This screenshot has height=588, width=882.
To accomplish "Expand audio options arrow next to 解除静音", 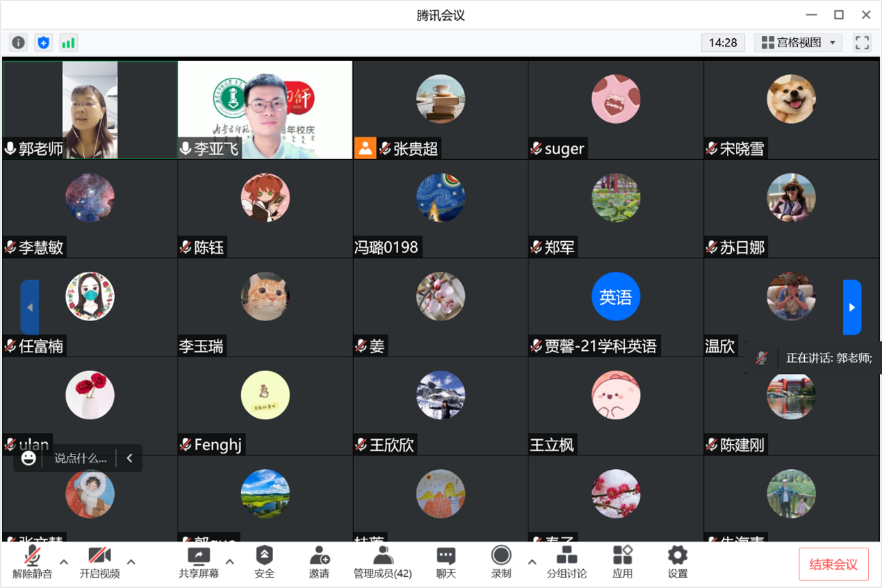I will (64, 562).
